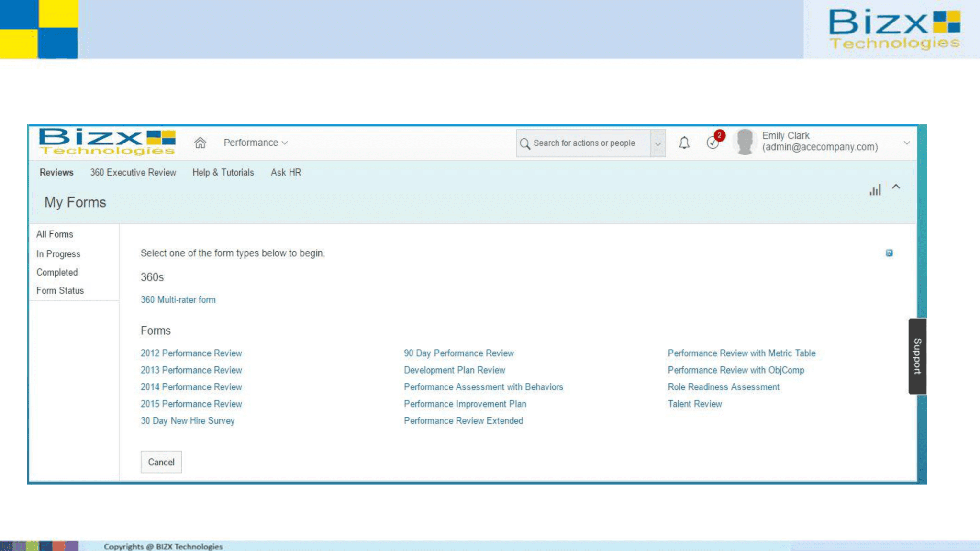Open the 360 Multi-rater form link
The height and width of the screenshot is (551, 980).
point(178,300)
